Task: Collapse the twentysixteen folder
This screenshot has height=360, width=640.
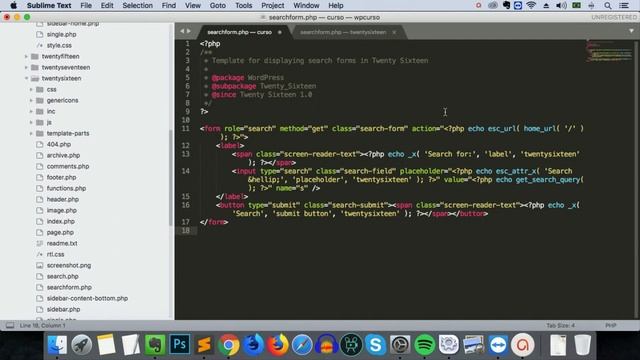Action: (x=26, y=78)
